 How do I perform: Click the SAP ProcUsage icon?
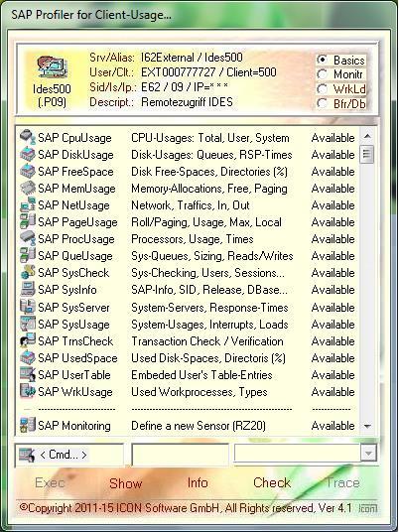(x=28, y=239)
